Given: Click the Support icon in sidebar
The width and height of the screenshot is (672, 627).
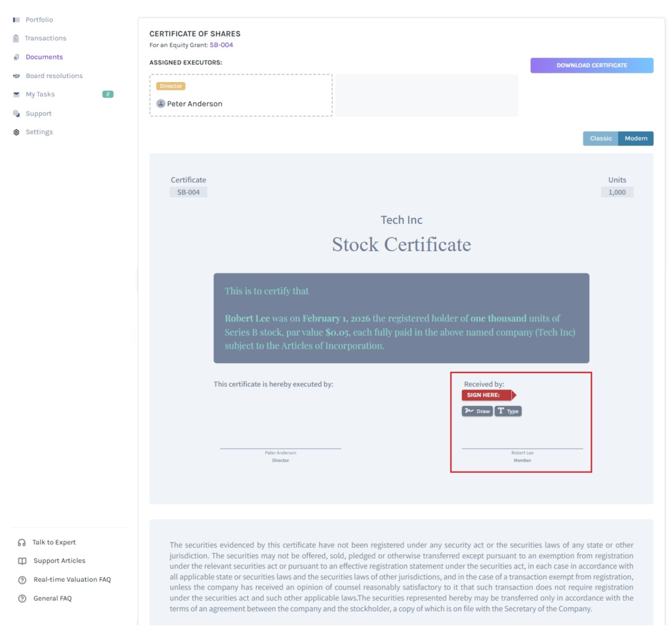Looking at the screenshot, I should click(x=16, y=113).
